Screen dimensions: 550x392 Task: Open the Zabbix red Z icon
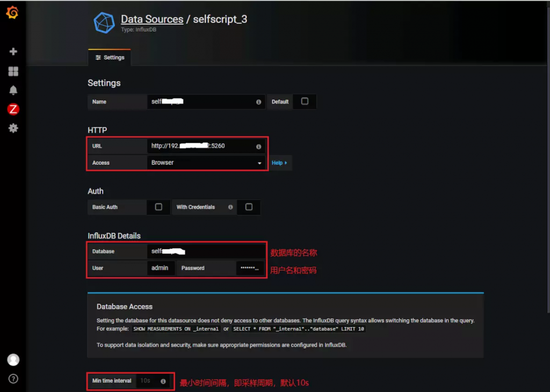pos(13,110)
